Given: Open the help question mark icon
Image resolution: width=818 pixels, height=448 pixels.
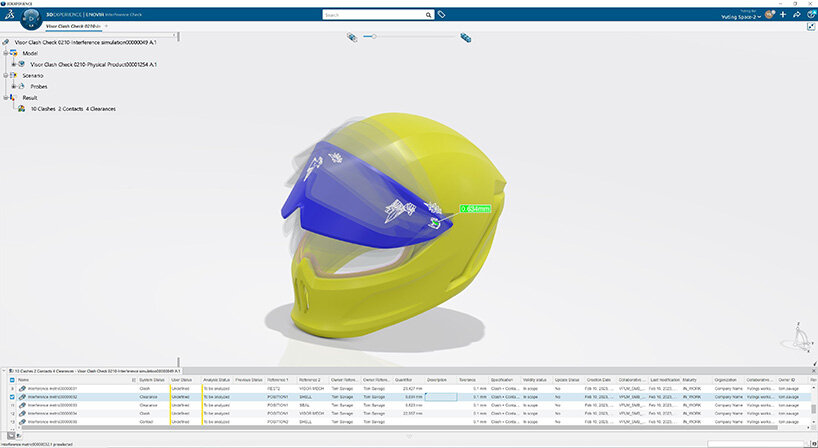Looking at the screenshot, I should click(809, 15).
